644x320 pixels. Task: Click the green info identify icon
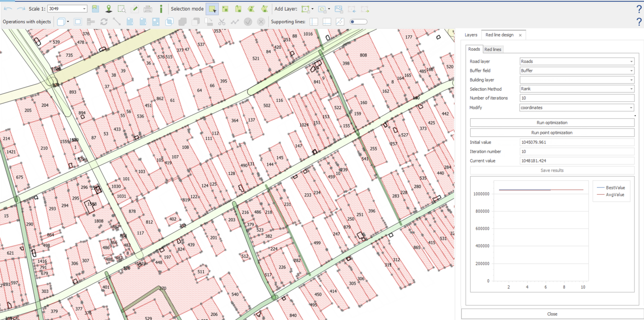[x=161, y=8]
